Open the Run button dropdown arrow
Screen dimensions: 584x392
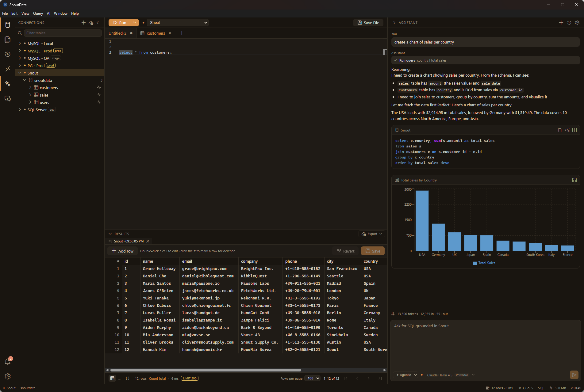pos(135,23)
